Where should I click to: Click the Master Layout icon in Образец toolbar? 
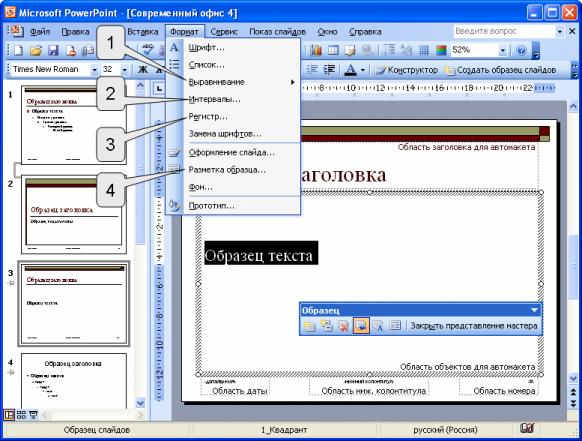point(395,326)
